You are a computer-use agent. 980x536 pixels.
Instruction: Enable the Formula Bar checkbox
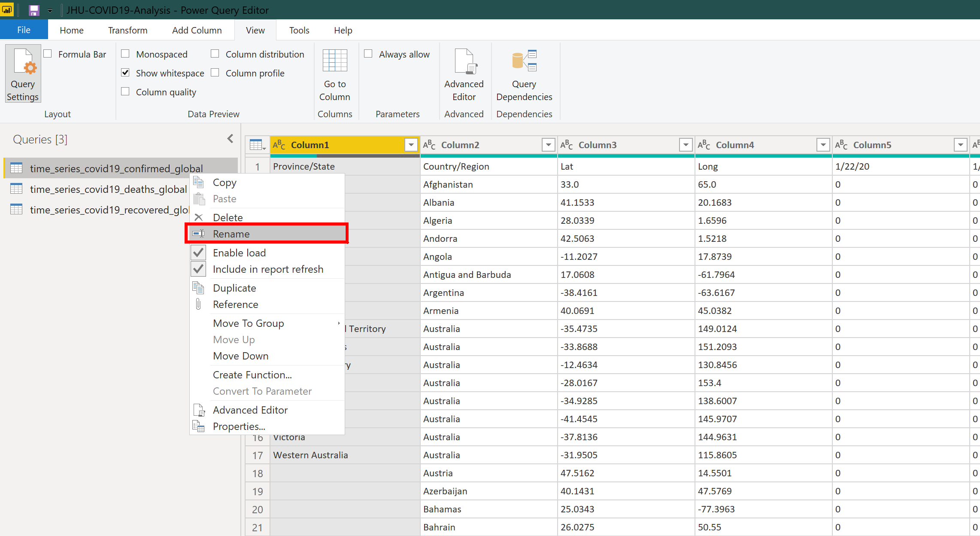coord(48,54)
